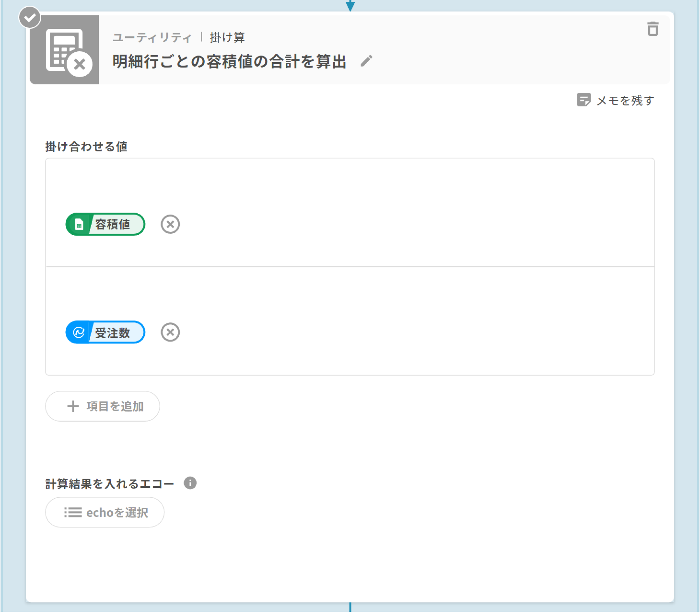Click the swirl icon in 受注数 pill
This screenshot has width=700, height=612.
coord(79,332)
